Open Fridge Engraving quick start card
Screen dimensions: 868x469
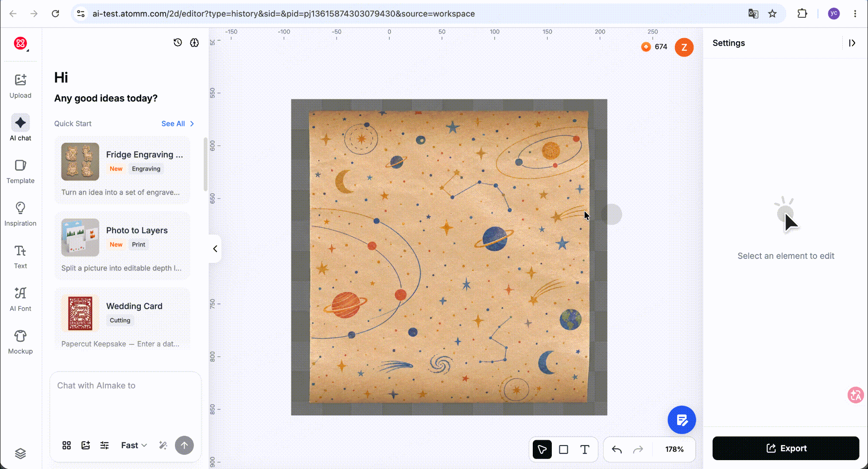[122, 170]
